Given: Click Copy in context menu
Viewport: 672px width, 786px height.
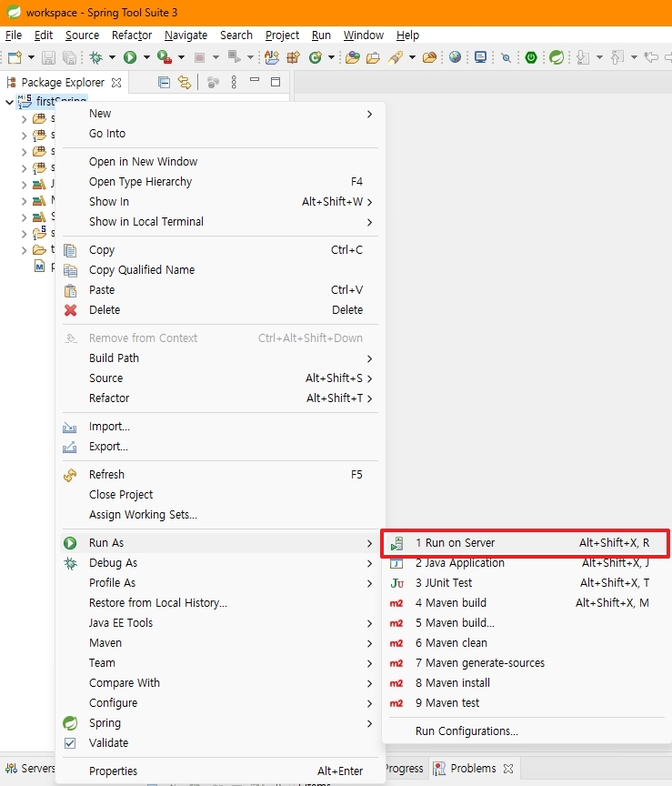Looking at the screenshot, I should pos(220,250).
